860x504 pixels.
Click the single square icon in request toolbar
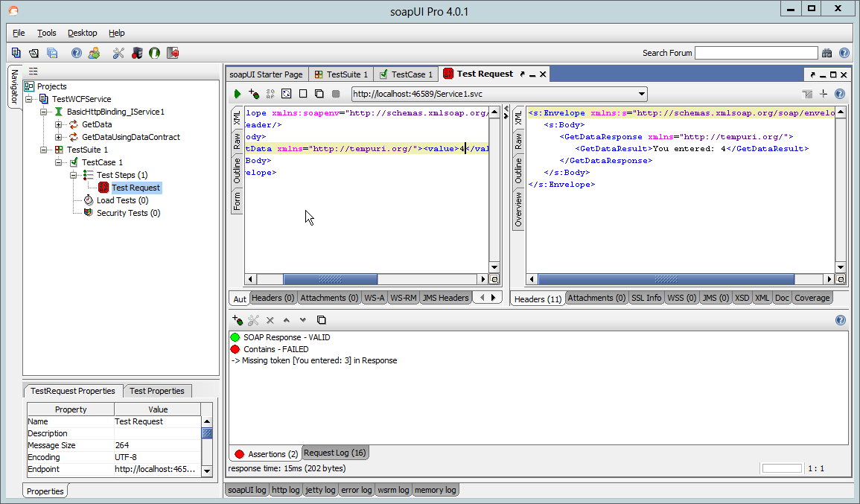303,94
